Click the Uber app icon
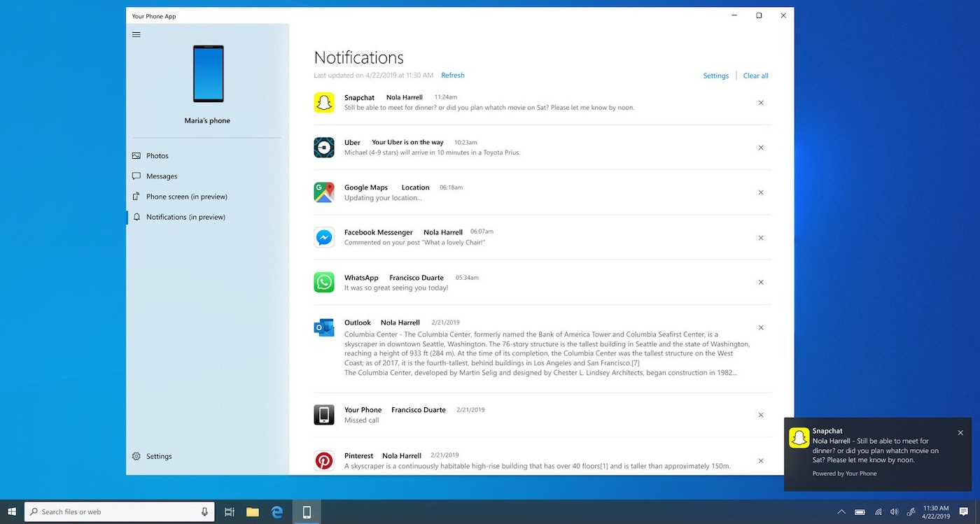This screenshot has width=980, height=524. [323, 147]
